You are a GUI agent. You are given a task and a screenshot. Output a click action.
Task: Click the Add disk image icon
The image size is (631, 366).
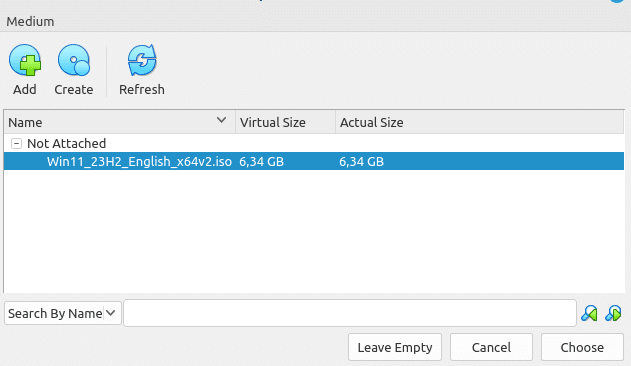[25, 60]
